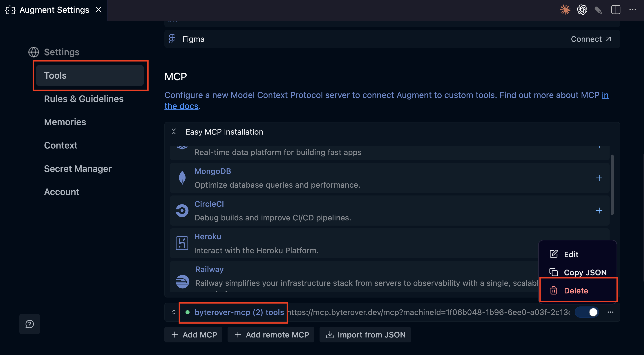
Task: Open the three-dot menu on byterover-mcp row
Action: point(611,312)
